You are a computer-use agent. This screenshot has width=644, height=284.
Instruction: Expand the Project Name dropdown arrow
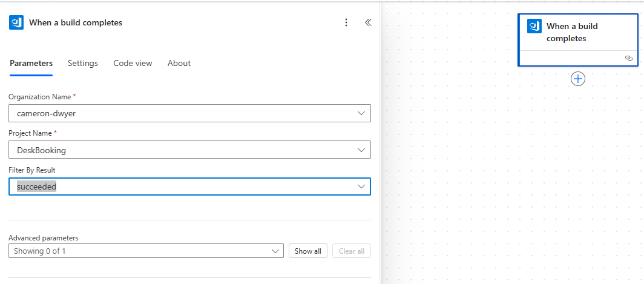361,150
